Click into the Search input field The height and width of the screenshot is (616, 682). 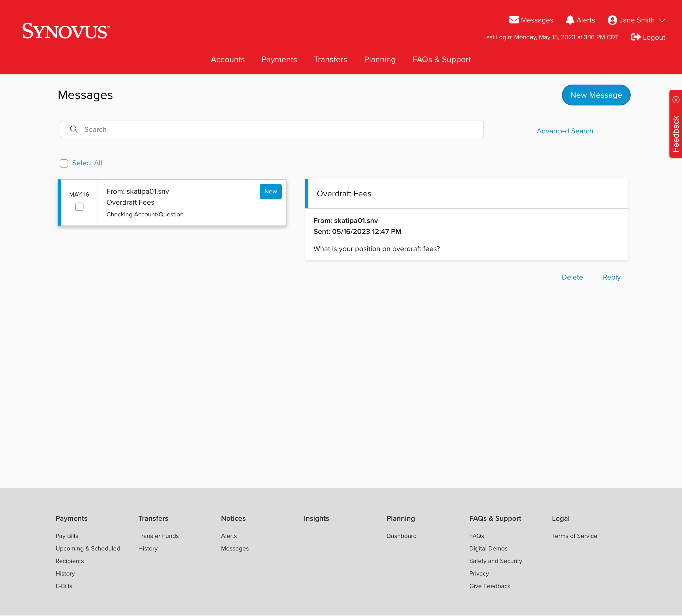[x=277, y=129]
